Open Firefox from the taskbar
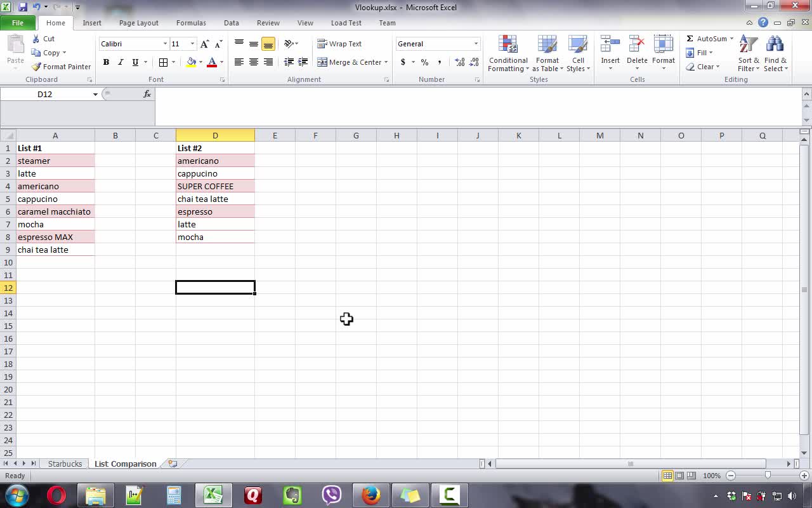Image resolution: width=812 pixels, height=508 pixels. 370,495
